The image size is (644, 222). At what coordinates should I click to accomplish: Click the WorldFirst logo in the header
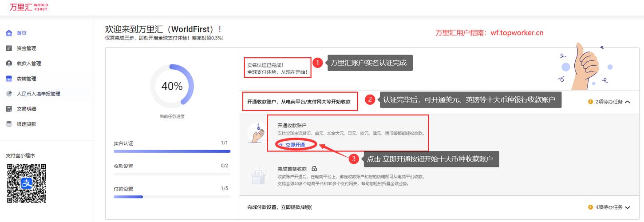click(x=29, y=7)
